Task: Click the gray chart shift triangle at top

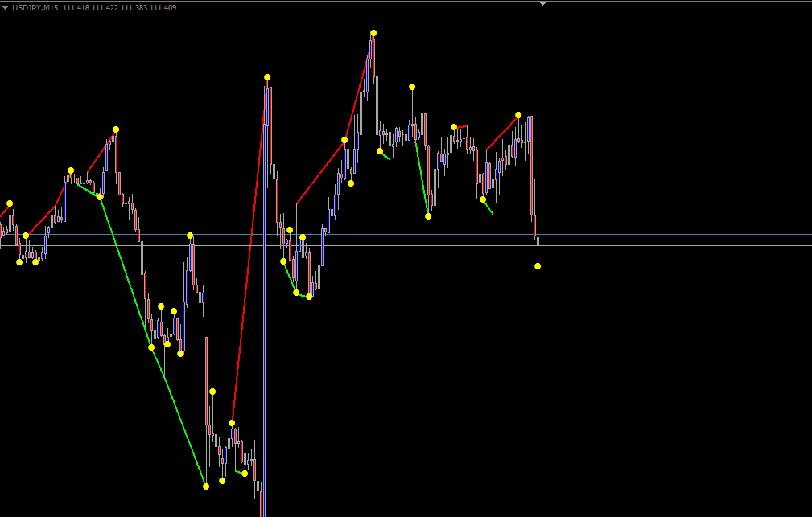Action: 542,3
